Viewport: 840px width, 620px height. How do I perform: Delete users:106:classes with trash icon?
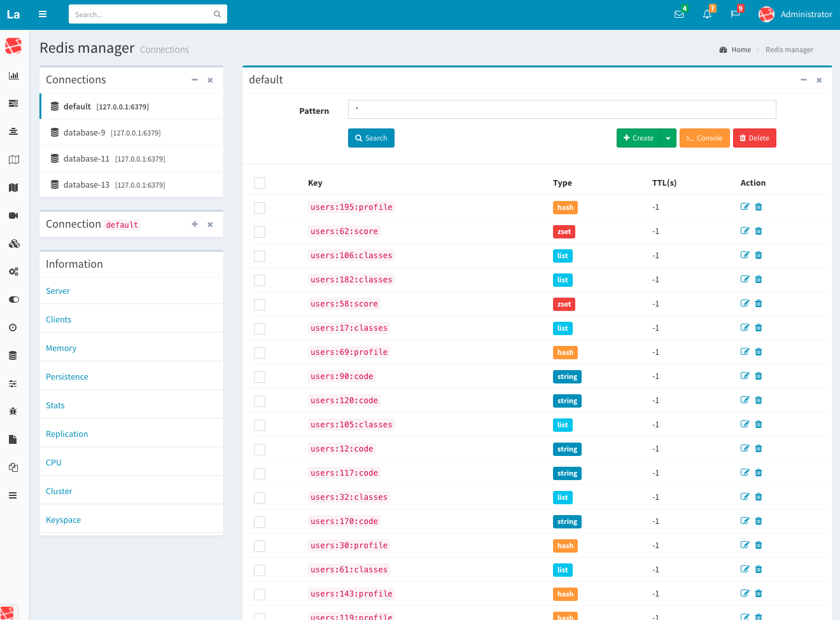coord(759,255)
